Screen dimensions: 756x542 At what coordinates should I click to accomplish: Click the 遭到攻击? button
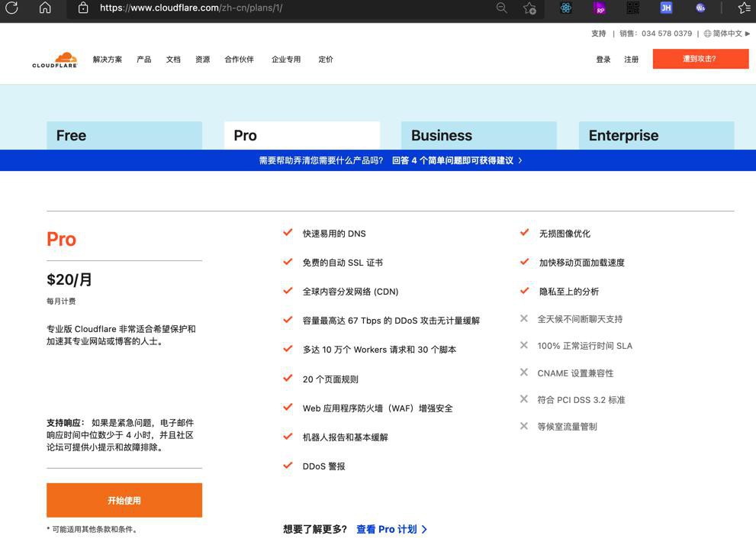pos(700,59)
